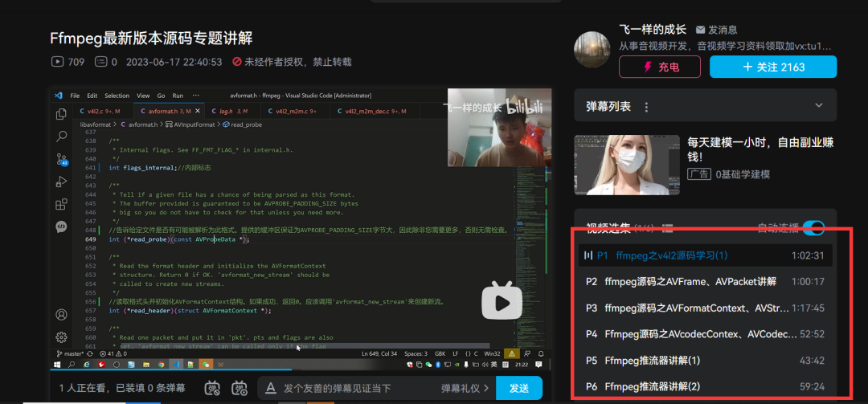The width and height of the screenshot is (868, 404).
Task: Open the ad titled 每天建模一小时
Action: tap(760, 150)
